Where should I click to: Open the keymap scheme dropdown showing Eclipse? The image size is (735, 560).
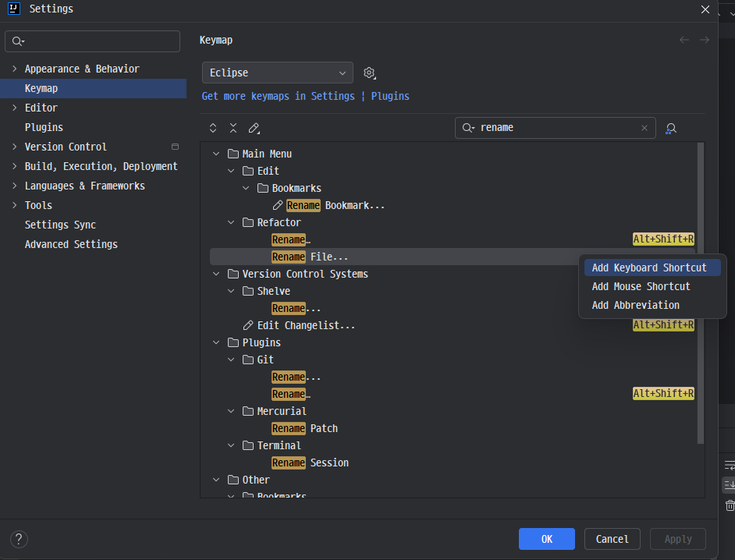pos(277,73)
